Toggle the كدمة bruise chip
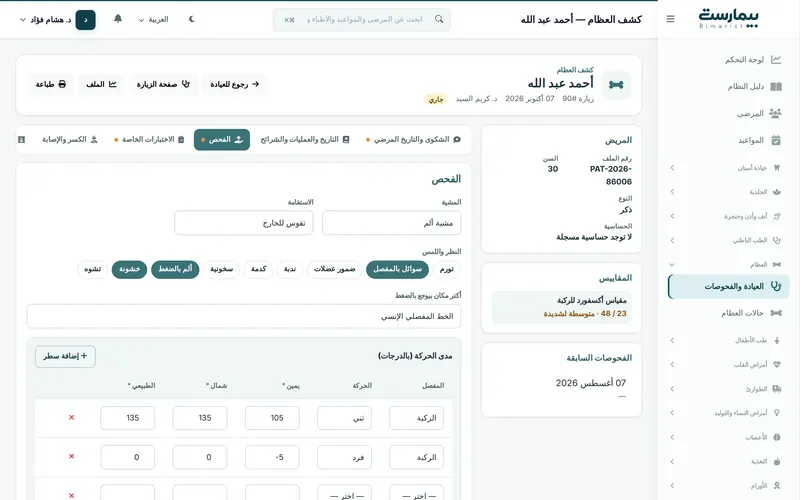 coord(258,269)
